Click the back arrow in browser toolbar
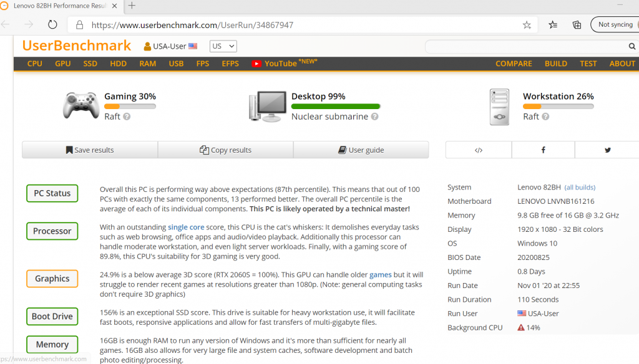This screenshot has width=639, height=364. click(x=5, y=25)
